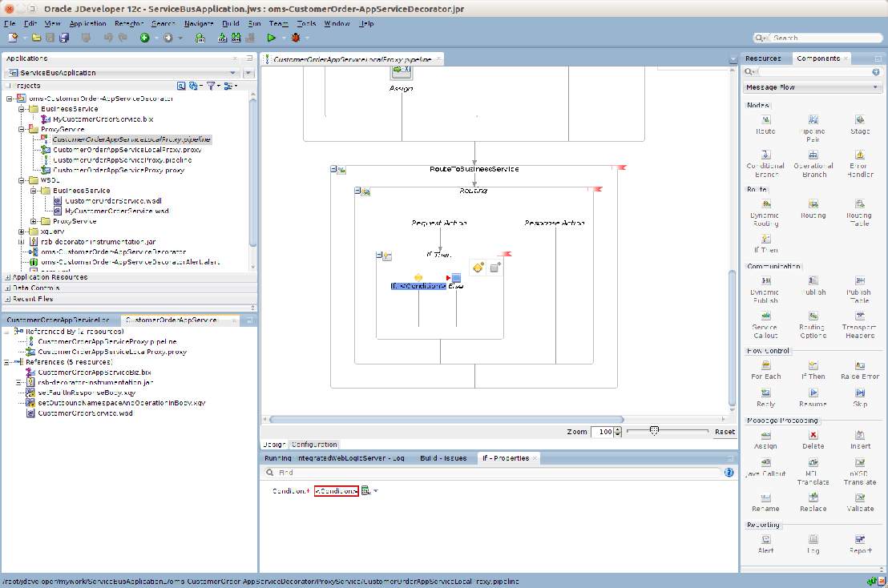Open the Refactor menu
The width and height of the screenshot is (888, 588).
click(x=128, y=24)
